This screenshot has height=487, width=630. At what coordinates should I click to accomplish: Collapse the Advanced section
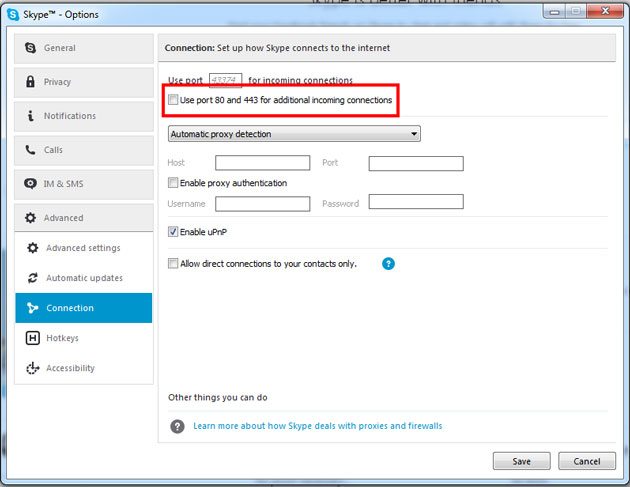[x=84, y=218]
